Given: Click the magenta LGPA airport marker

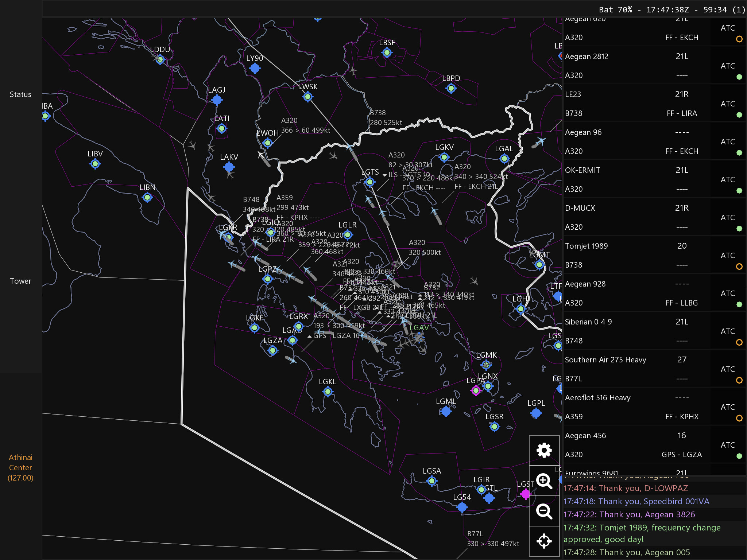Looking at the screenshot, I should [x=475, y=390].
